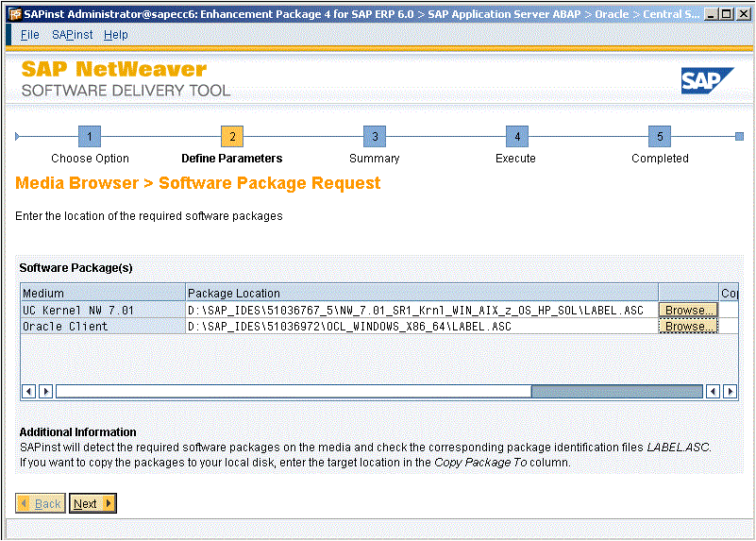
Task: Click the rightmost scroll arrow of the table
Action: pyautogui.click(x=730, y=391)
